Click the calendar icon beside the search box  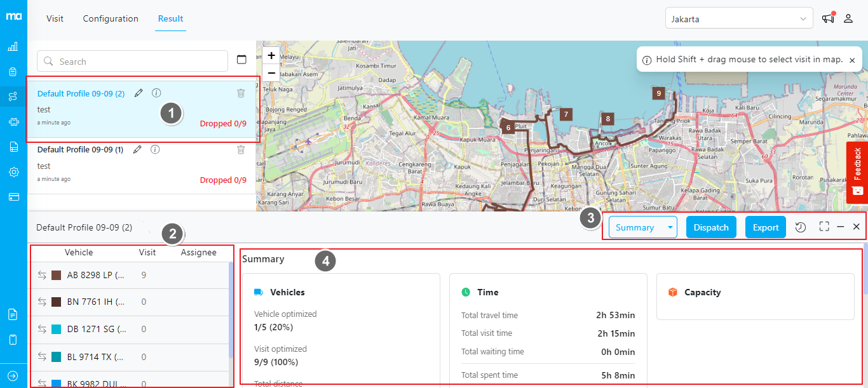pyautogui.click(x=241, y=60)
